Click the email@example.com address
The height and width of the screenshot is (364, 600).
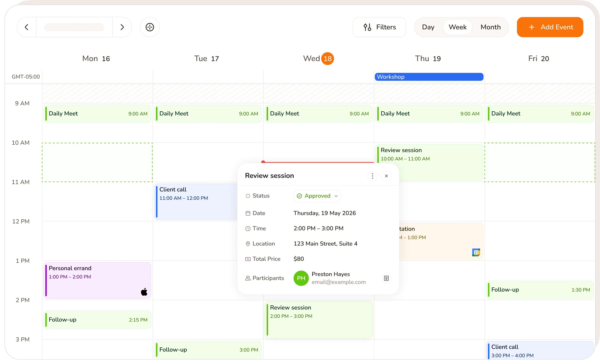click(x=338, y=282)
